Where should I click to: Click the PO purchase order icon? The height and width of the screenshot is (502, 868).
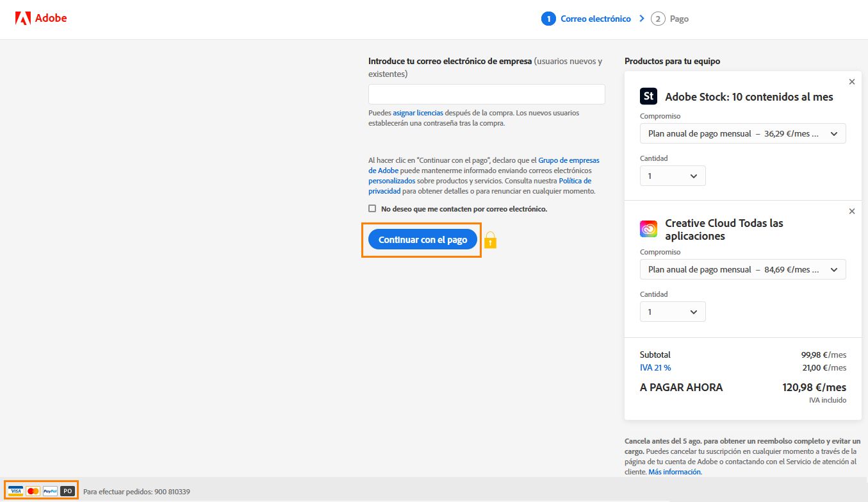[68, 491]
